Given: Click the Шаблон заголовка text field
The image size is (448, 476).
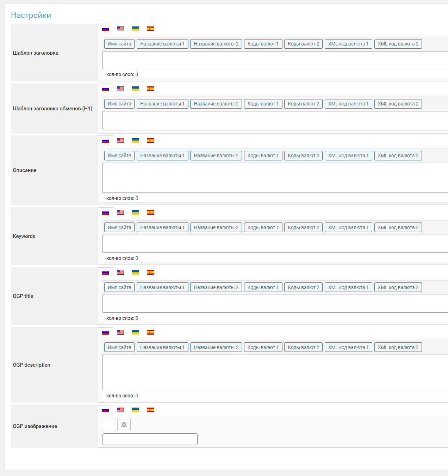Looking at the screenshot, I should [x=275, y=60].
